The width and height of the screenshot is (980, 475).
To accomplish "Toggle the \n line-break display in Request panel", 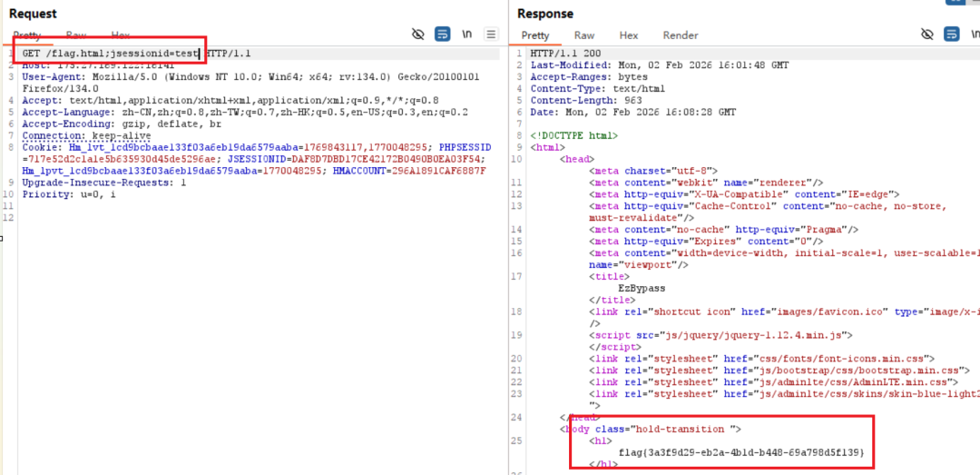I will (x=466, y=35).
